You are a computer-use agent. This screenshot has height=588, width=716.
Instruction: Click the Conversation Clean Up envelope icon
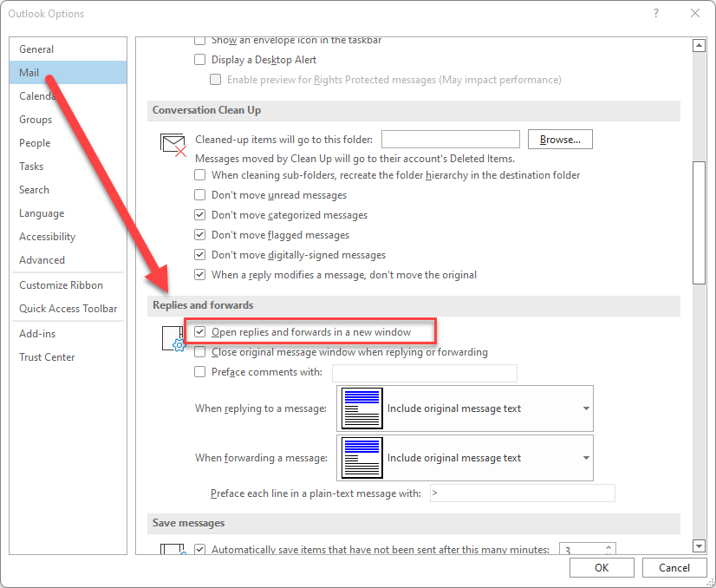click(x=173, y=145)
